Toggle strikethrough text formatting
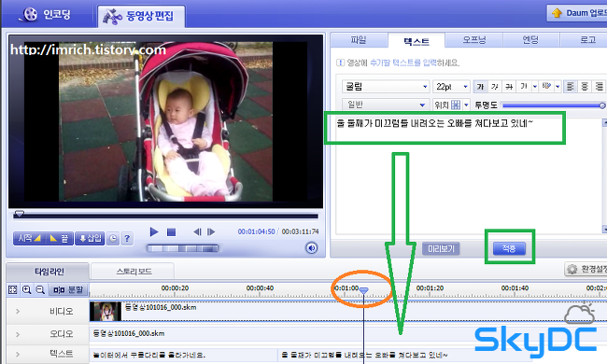This screenshot has width=607, height=364. coord(509,87)
